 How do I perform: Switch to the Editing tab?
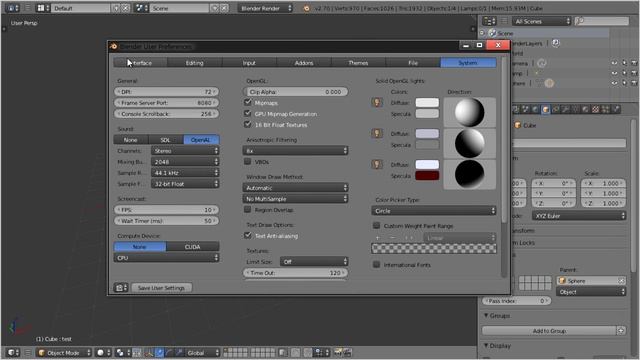tap(195, 63)
